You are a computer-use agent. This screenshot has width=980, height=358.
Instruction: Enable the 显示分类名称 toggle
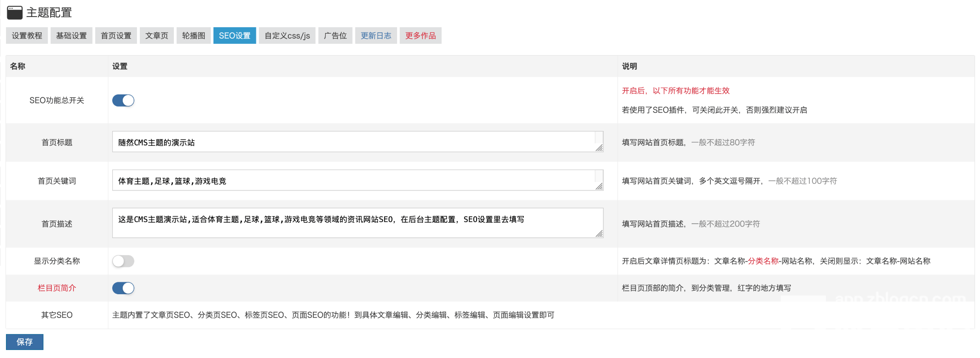pos(123,261)
